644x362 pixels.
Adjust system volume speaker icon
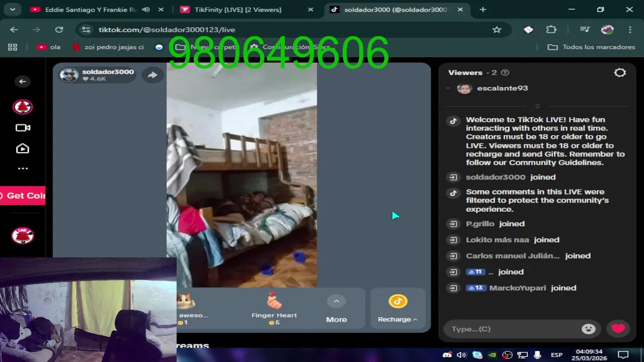[461, 355]
